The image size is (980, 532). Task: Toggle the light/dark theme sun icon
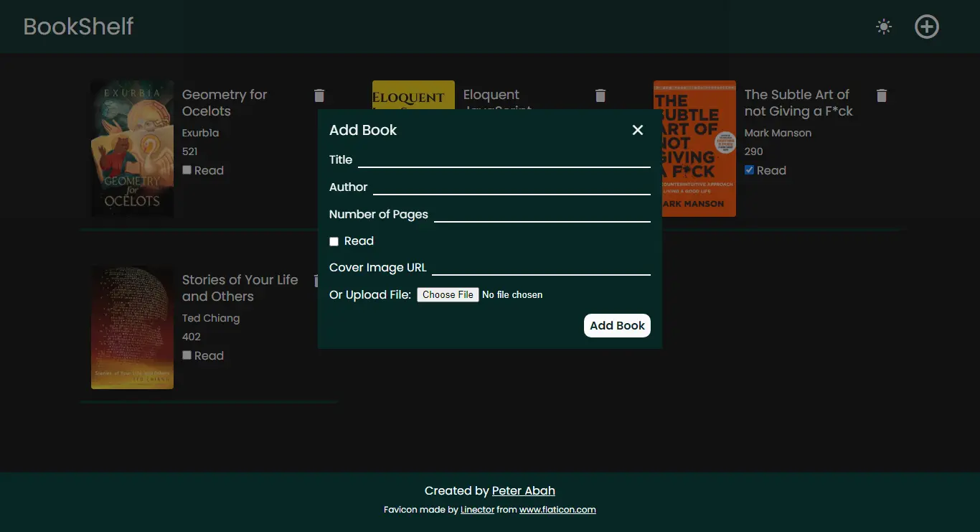point(884,27)
